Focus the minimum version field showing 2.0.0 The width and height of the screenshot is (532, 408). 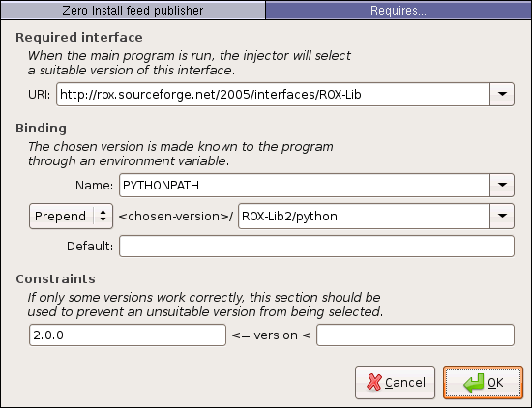coord(128,335)
